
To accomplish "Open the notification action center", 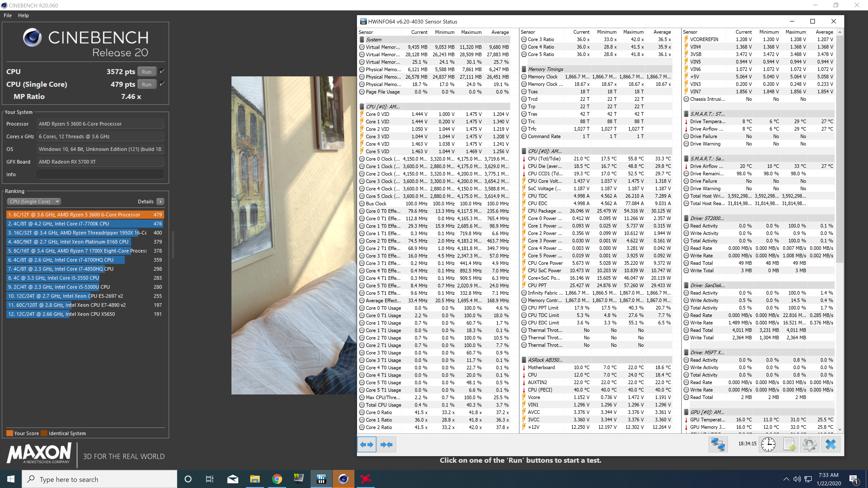I will tap(854, 479).
